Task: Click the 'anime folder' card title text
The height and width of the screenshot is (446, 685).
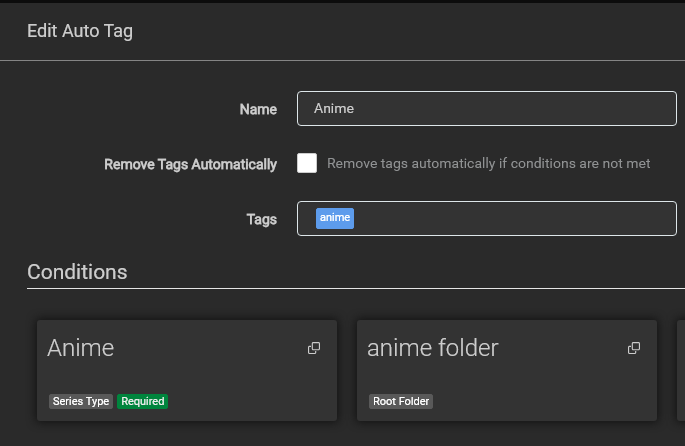Action: click(432, 348)
